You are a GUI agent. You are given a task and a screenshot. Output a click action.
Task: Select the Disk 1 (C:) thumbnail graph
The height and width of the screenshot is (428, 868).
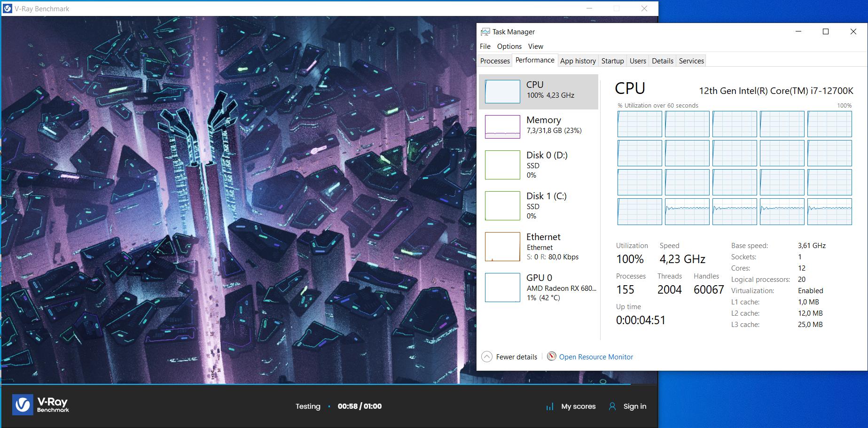click(x=502, y=206)
